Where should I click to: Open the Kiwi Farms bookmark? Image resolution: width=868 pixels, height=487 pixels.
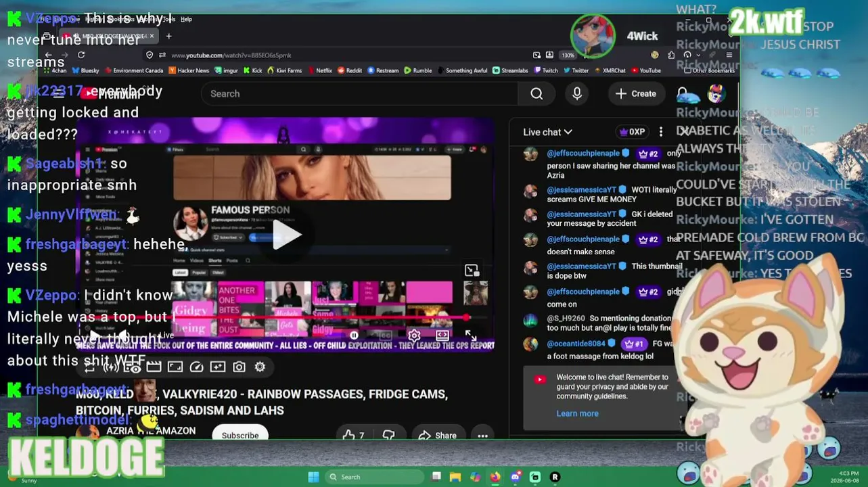[x=284, y=70]
